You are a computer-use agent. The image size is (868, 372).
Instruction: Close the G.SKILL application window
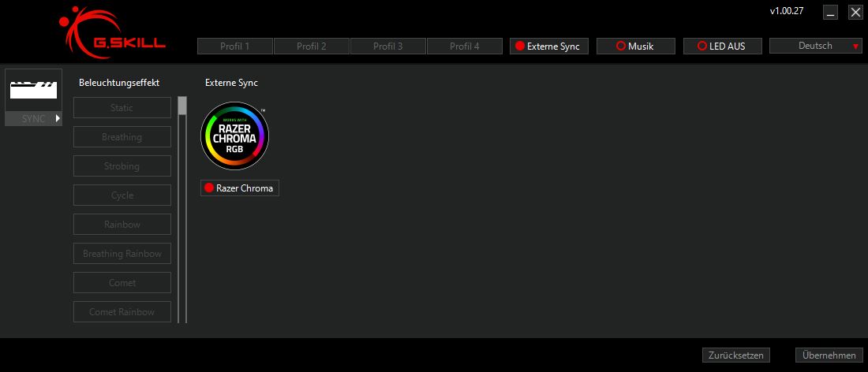pos(855,13)
